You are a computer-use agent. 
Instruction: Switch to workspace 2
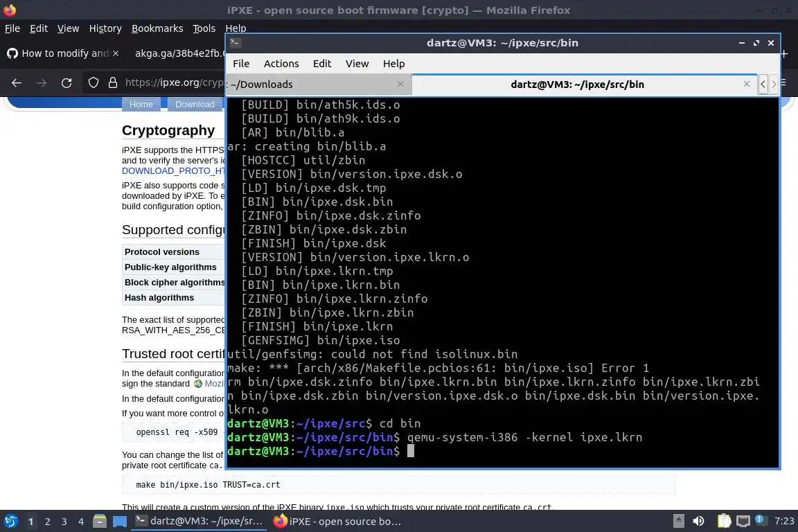coord(47,522)
